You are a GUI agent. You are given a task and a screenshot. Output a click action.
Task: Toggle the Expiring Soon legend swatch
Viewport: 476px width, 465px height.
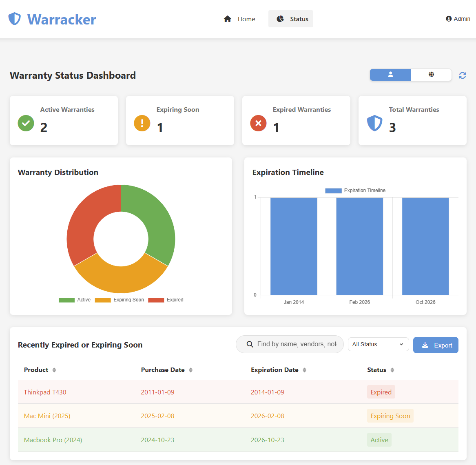tap(103, 300)
